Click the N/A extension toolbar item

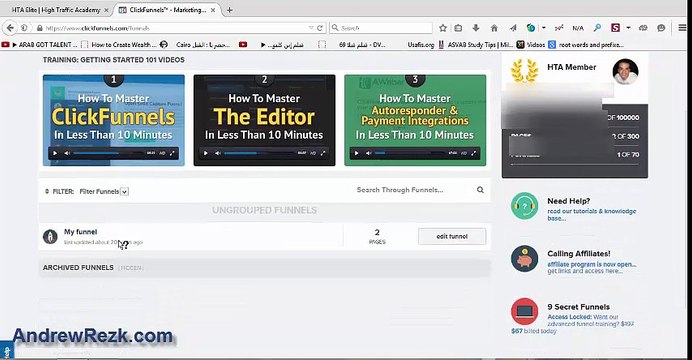tap(578, 28)
